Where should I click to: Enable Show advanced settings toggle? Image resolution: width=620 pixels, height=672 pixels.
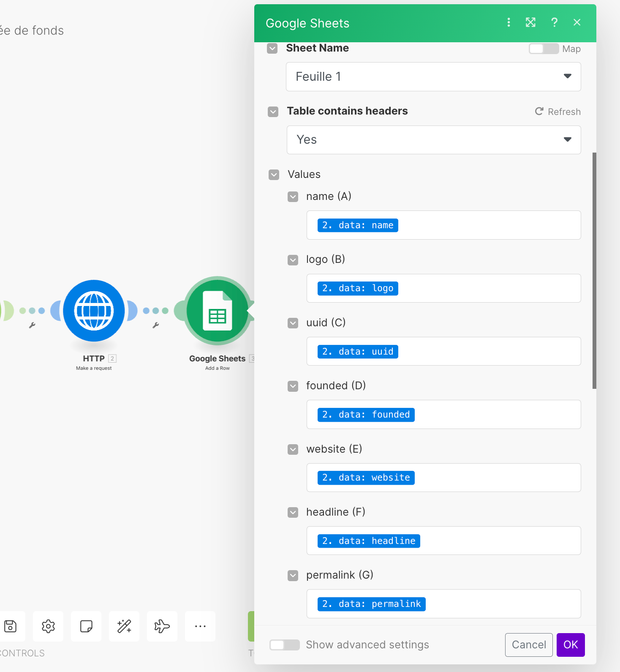(x=284, y=645)
